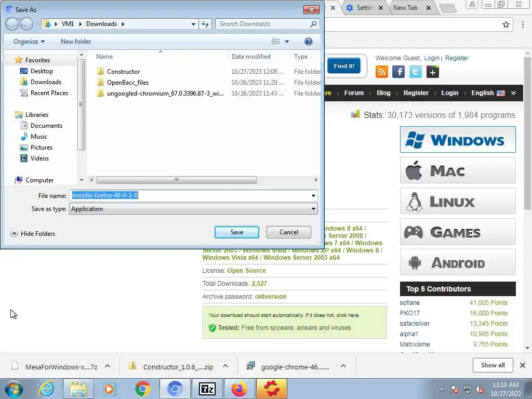The height and width of the screenshot is (399, 532).
Task: Open options arrow for MesaForWindows download
Action: (x=108, y=366)
